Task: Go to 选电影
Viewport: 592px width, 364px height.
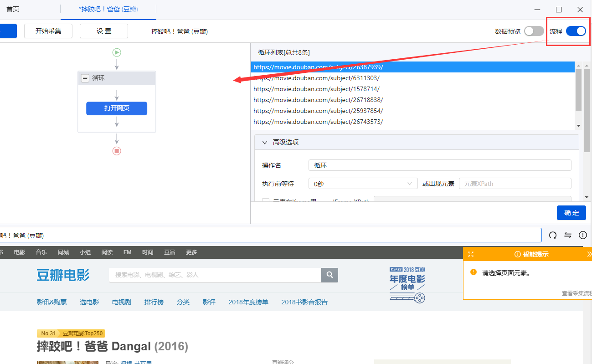Action: point(89,302)
